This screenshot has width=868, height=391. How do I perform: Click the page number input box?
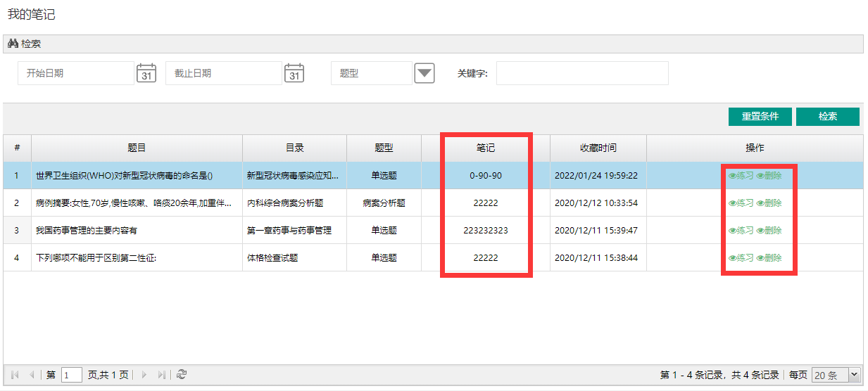click(71, 375)
